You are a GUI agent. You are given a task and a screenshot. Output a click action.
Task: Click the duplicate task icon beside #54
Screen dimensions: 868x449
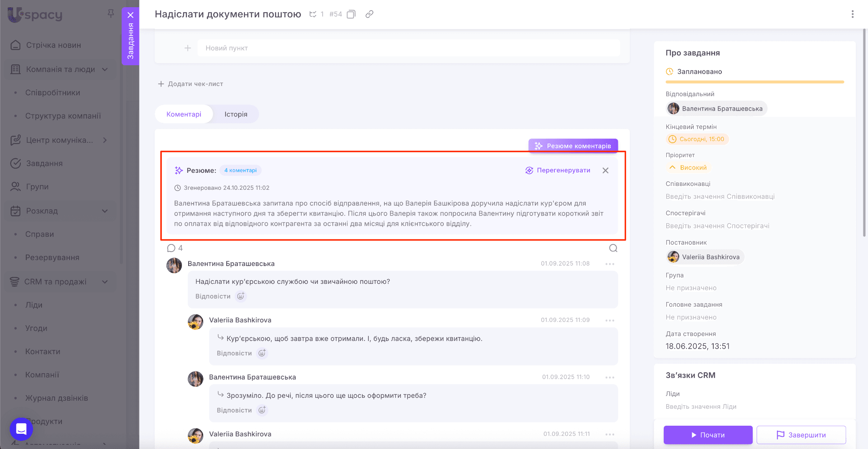click(351, 14)
